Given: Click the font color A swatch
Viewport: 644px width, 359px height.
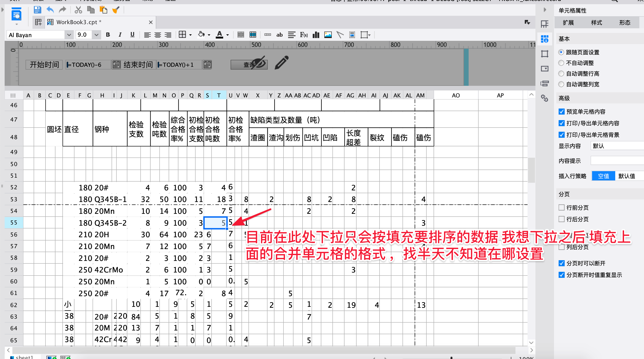Looking at the screenshot, I should click(x=219, y=35).
